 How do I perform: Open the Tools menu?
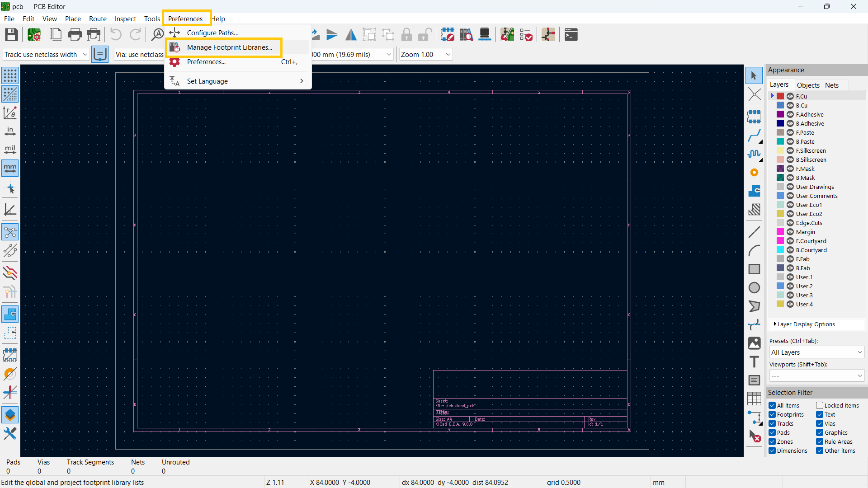(x=152, y=19)
